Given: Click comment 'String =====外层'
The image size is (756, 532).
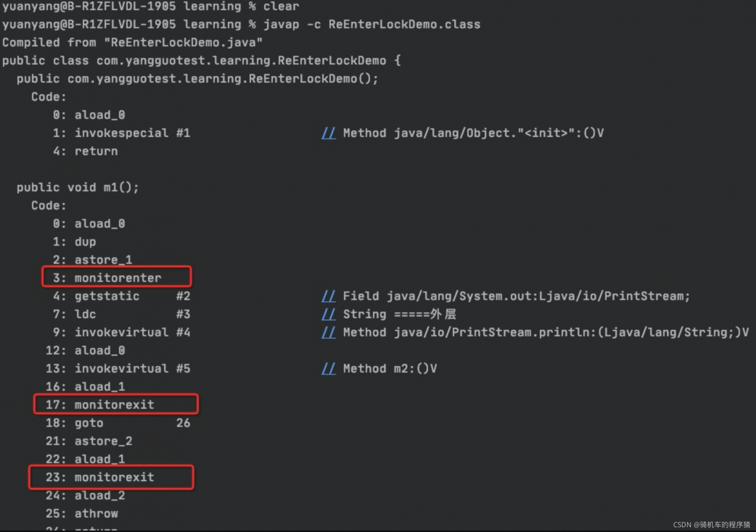Looking at the screenshot, I should (x=399, y=314).
